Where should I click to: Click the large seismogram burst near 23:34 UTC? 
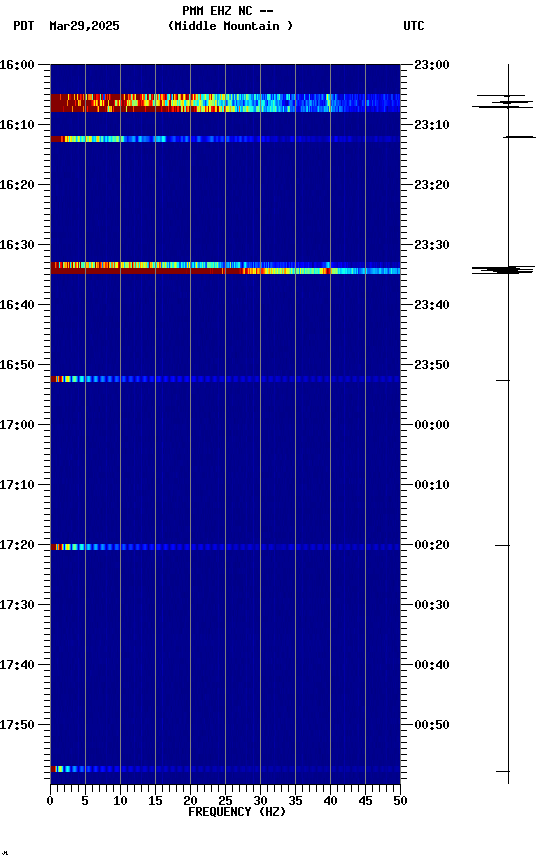click(x=503, y=269)
